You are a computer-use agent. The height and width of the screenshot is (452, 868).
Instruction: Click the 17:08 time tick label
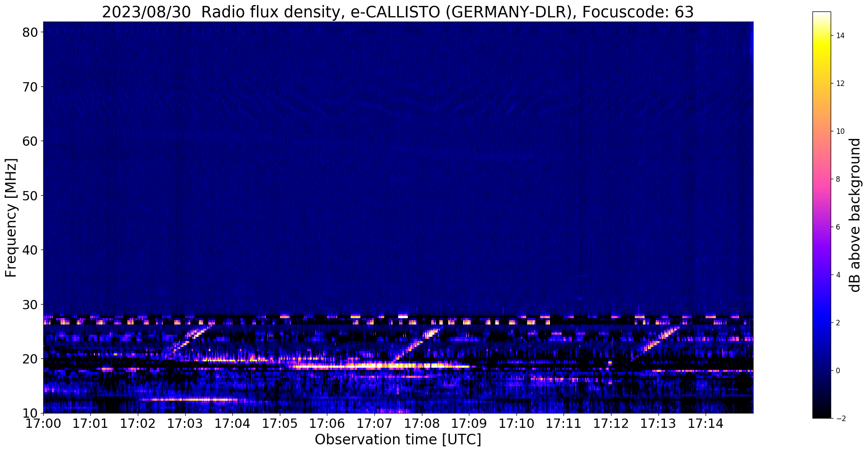tap(422, 423)
